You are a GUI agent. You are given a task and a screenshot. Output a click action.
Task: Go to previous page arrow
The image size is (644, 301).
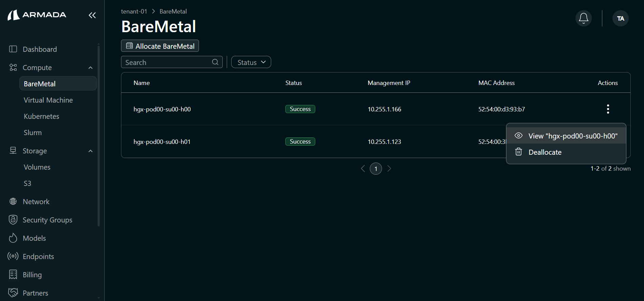point(363,169)
